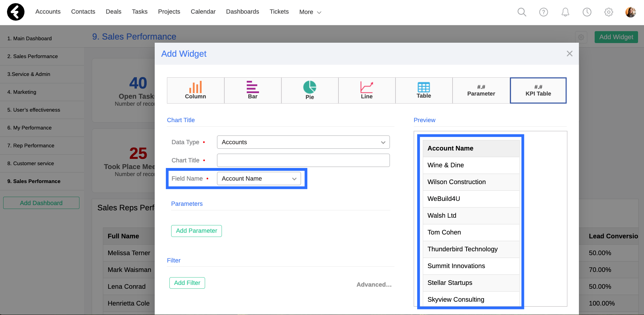Select WeBuild4U preview row
This screenshot has height=315, width=644.
pyautogui.click(x=471, y=199)
